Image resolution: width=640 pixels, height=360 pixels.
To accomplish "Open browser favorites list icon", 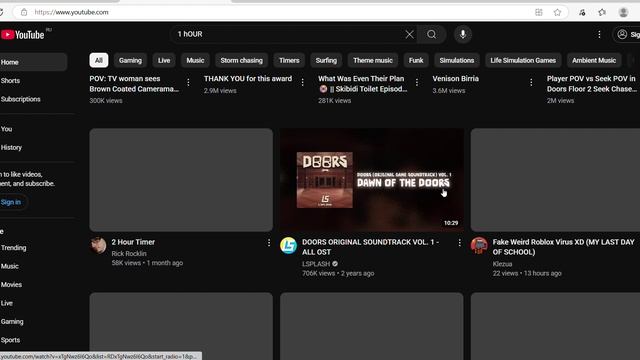I will coord(602,12).
